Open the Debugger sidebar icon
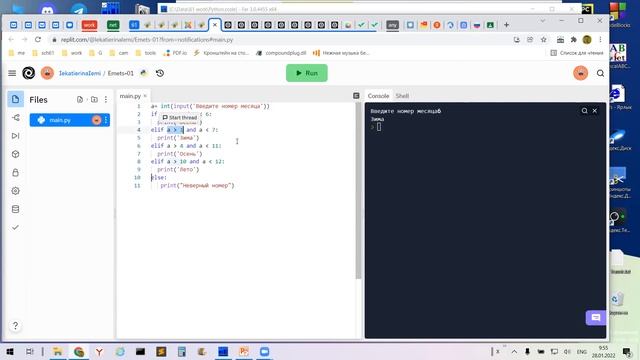This screenshot has height=360, width=640. [16, 136]
